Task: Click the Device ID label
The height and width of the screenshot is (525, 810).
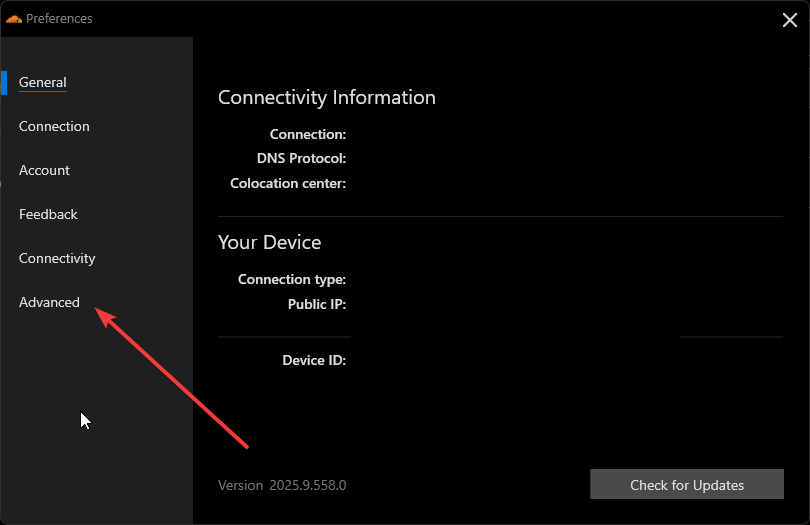Action: [314, 360]
